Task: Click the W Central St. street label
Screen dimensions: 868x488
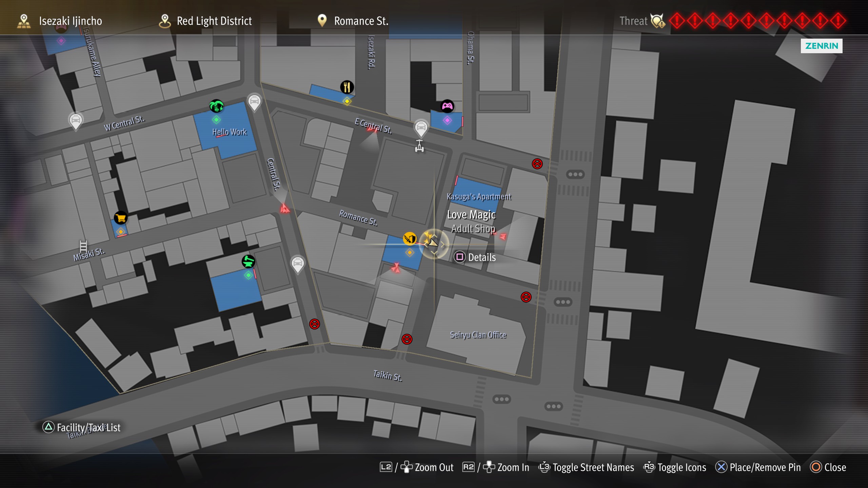Action: pyautogui.click(x=124, y=123)
